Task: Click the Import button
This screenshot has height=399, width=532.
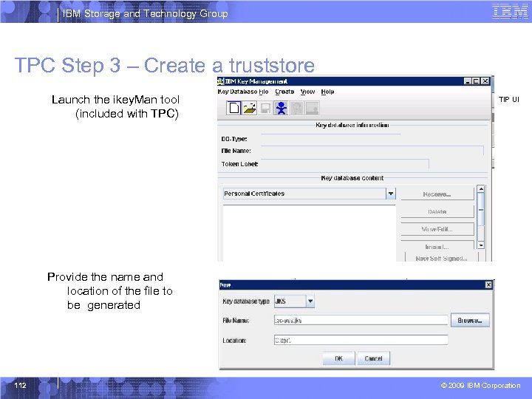Action: tap(437, 247)
